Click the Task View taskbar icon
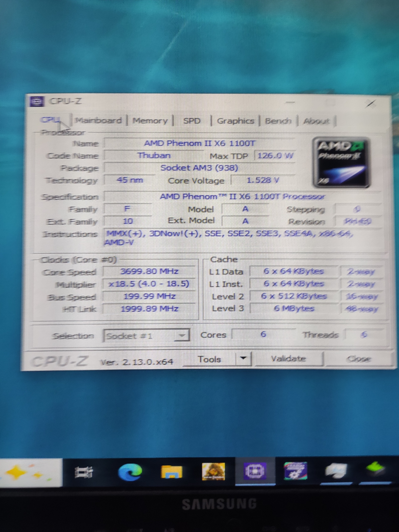The image size is (399, 532). 84,472
